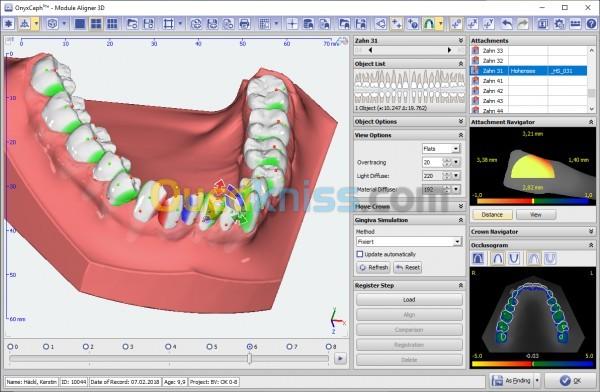Click the point help query icon

412,24
